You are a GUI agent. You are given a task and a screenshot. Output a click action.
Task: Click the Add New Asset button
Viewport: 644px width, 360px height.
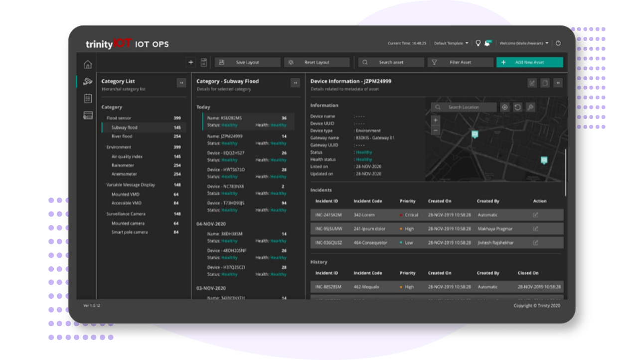[530, 62]
